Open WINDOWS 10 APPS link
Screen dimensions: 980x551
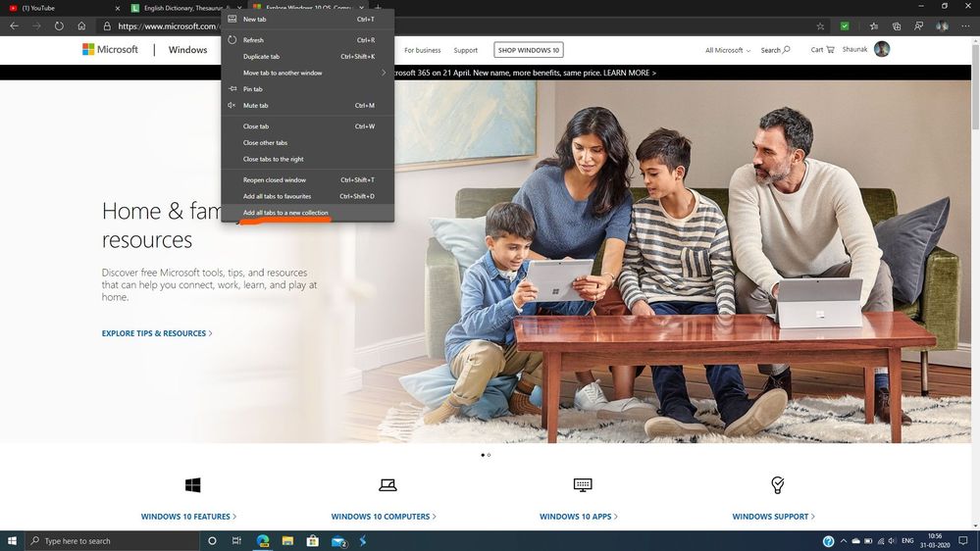coord(579,516)
